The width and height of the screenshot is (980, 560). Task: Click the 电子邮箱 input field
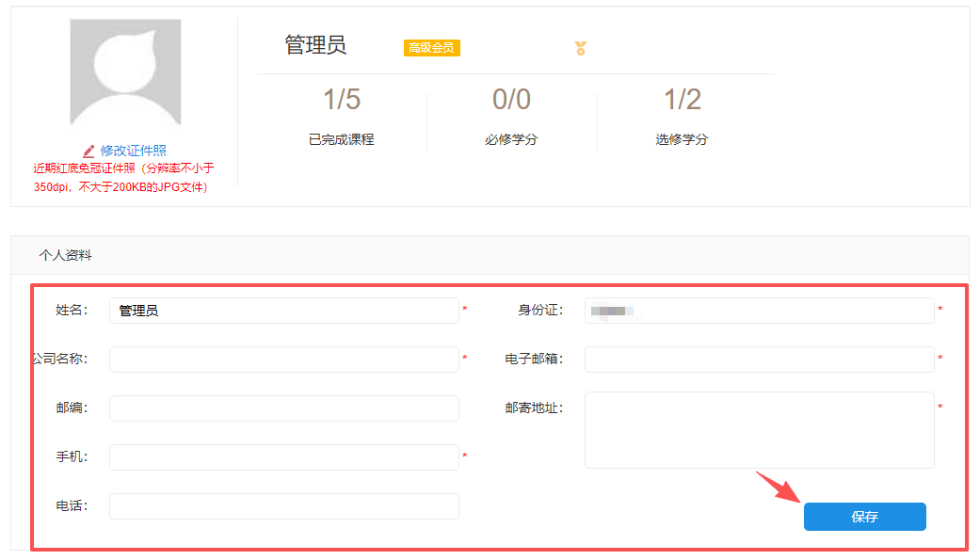coord(759,360)
